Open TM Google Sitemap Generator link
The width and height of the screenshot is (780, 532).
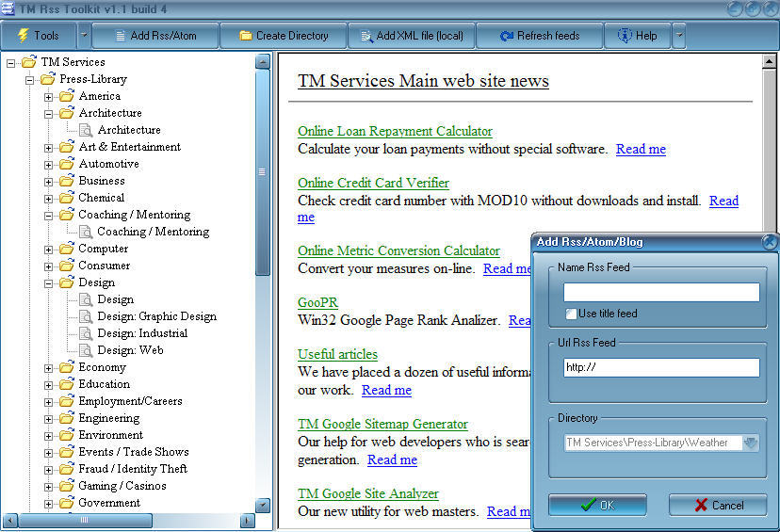pos(382,424)
